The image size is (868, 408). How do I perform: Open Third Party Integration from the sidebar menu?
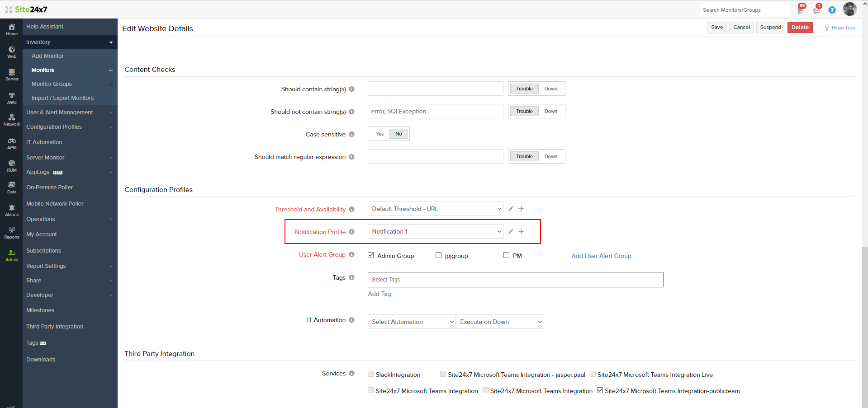(x=54, y=326)
